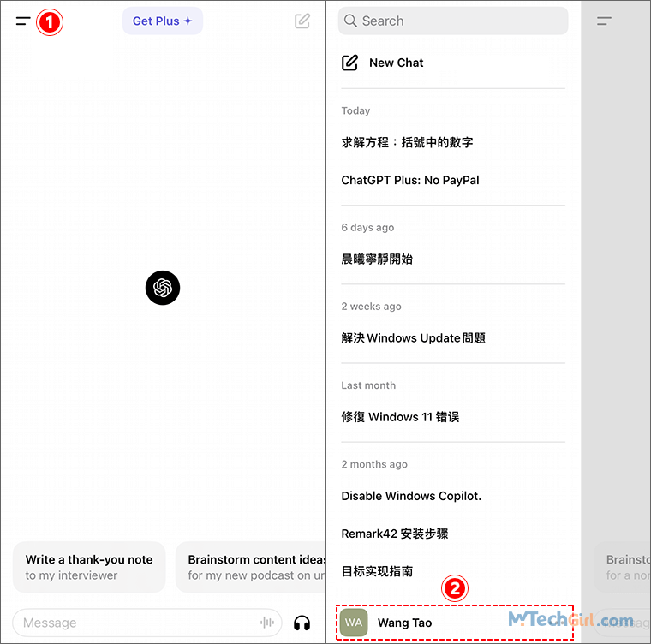Tap the WA profile avatar
The height and width of the screenshot is (644, 651).
tap(354, 623)
